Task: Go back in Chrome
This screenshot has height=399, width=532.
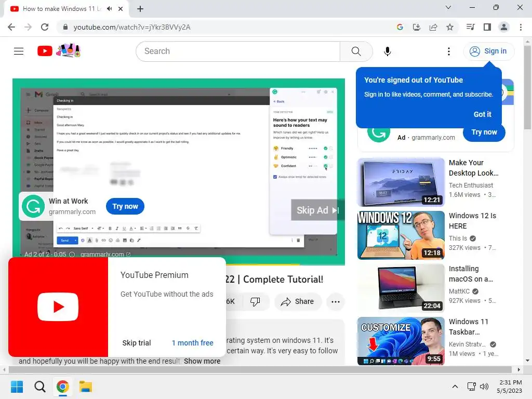Action: [11, 27]
